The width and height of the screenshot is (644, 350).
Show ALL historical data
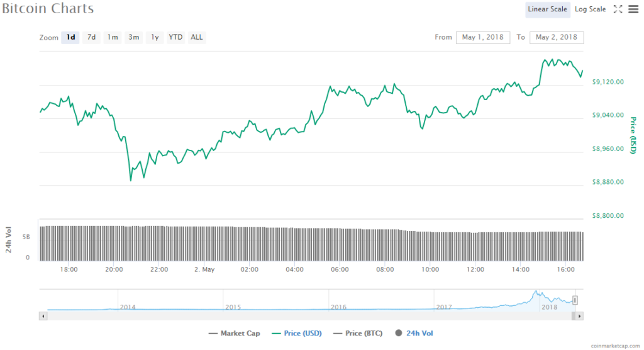pyautogui.click(x=197, y=37)
